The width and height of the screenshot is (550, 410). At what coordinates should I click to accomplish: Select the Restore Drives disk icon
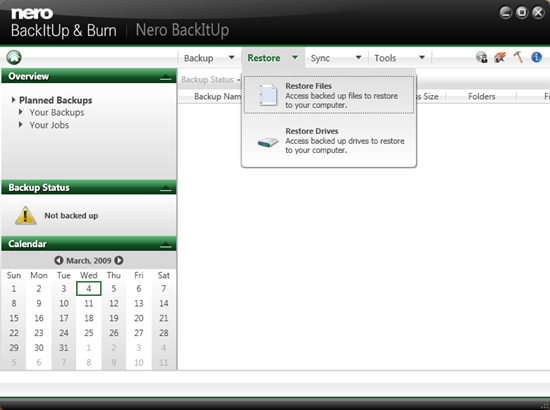click(268, 142)
